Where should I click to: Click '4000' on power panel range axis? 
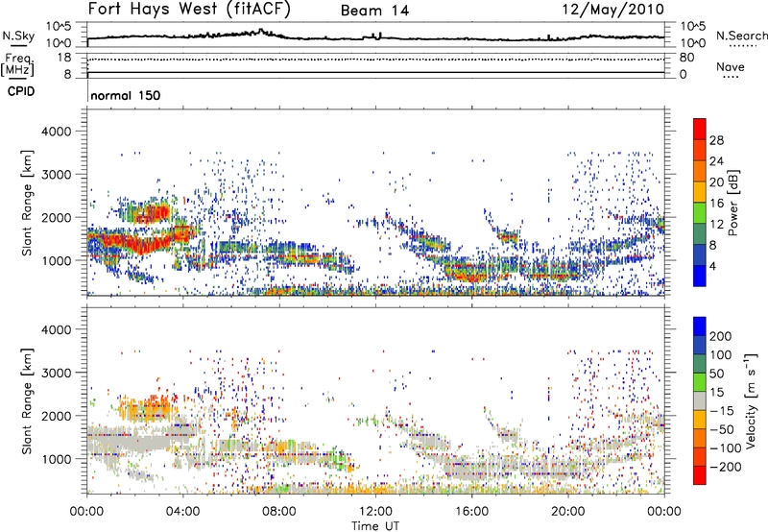(x=56, y=132)
